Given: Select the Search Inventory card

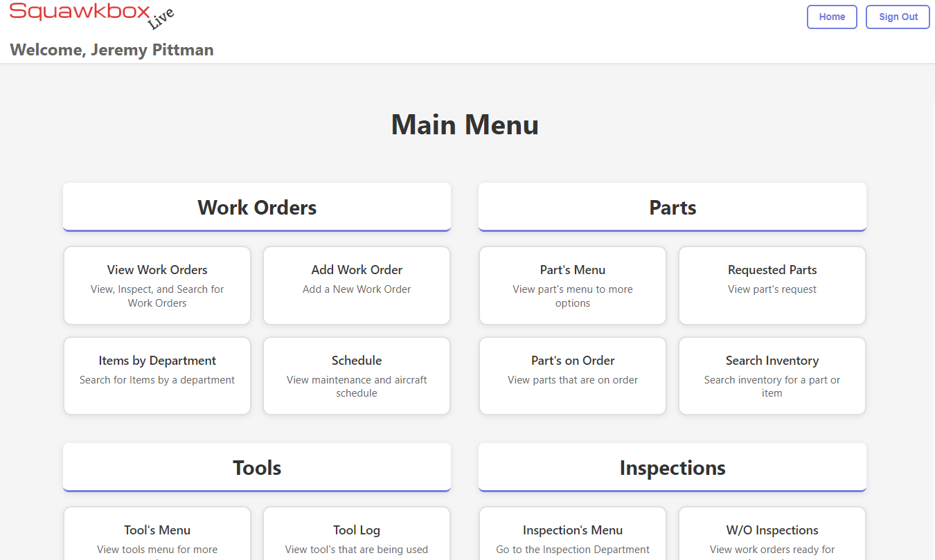Looking at the screenshot, I should point(772,375).
